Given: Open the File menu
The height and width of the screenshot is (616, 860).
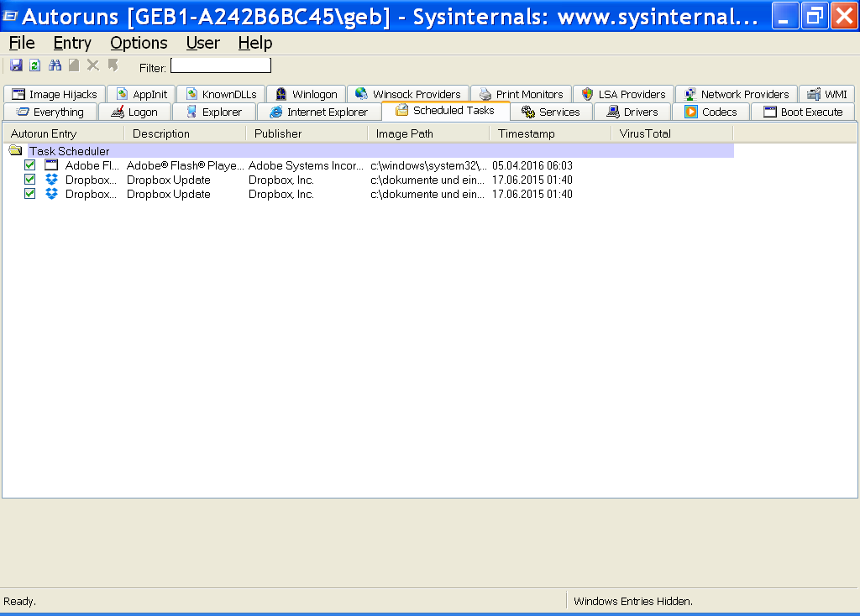Looking at the screenshot, I should (22, 43).
